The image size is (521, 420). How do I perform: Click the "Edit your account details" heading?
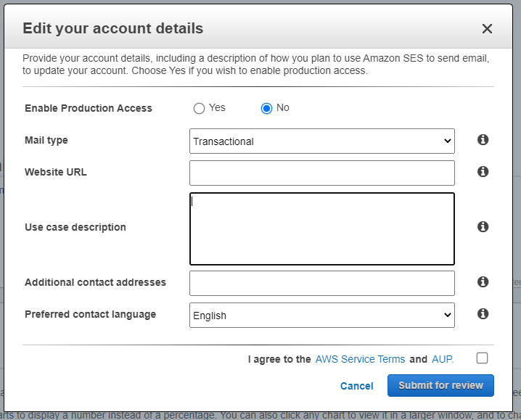(113, 29)
